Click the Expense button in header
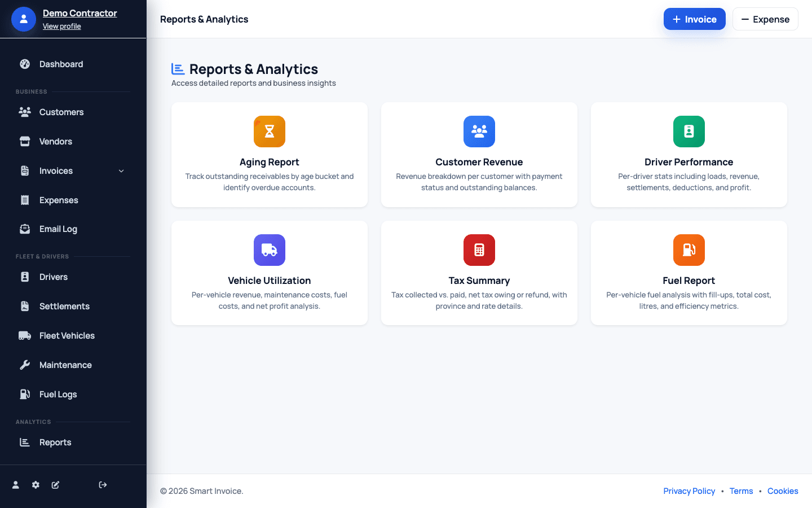Screen dimensions: 812x508 765,19
